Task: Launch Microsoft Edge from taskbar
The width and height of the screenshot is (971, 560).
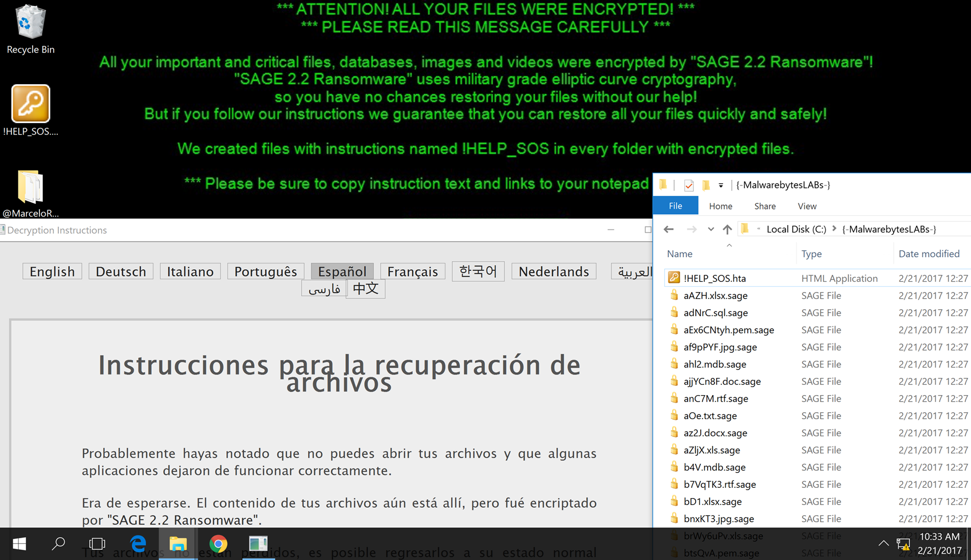Action: pyautogui.click(x=138, y=543)
